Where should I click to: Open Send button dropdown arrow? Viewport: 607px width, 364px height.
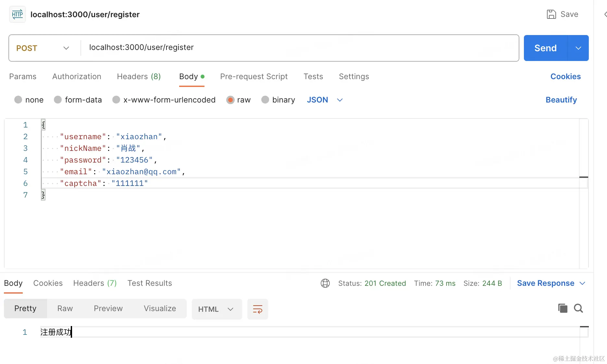click(x=578, y=48)
